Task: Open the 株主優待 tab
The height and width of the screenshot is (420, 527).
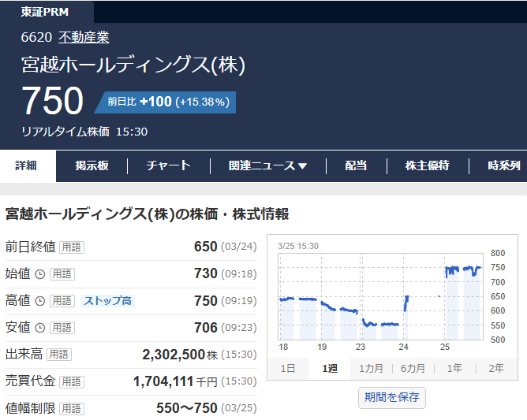Action: click(427, 165)
